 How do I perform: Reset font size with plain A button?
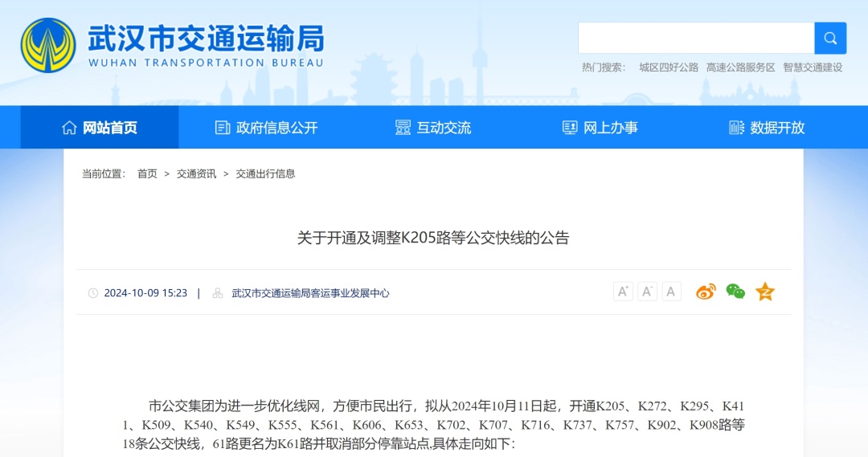(671, 292)
